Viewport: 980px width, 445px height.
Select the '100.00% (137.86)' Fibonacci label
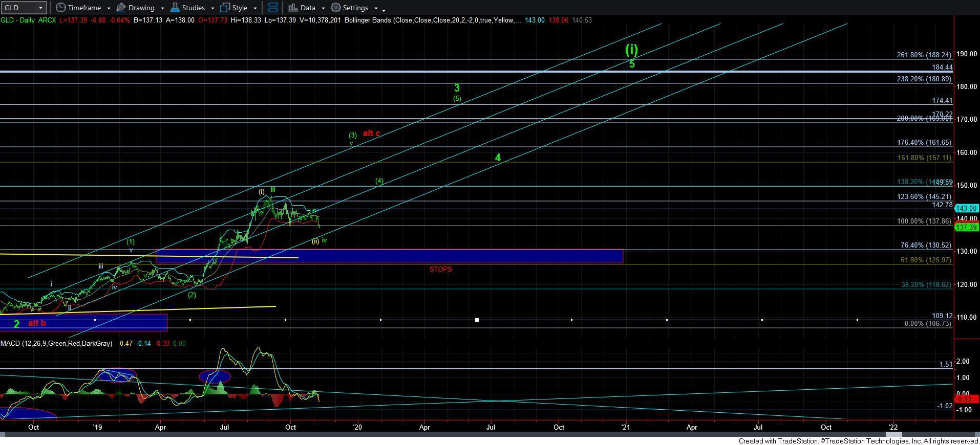[x=924, y=221]
